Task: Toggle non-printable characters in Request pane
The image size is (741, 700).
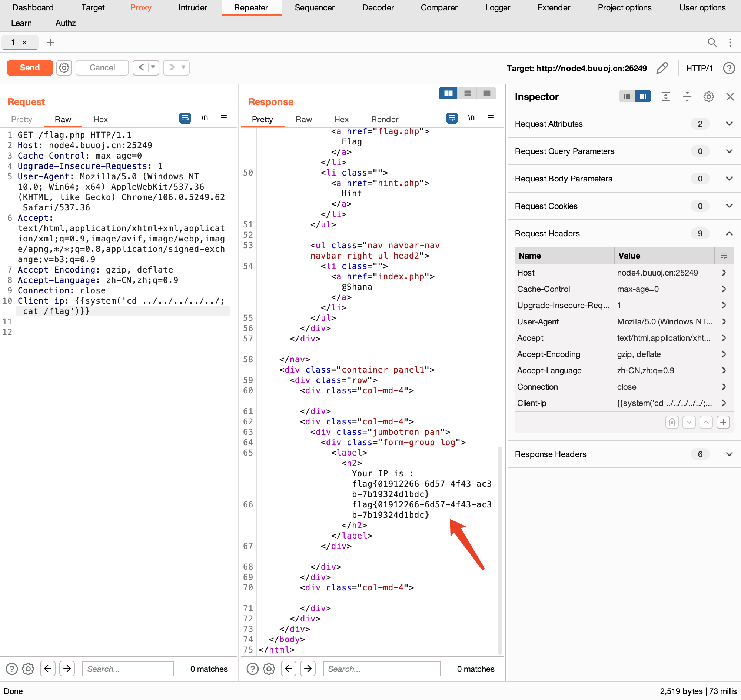Action: coord(205,118)
